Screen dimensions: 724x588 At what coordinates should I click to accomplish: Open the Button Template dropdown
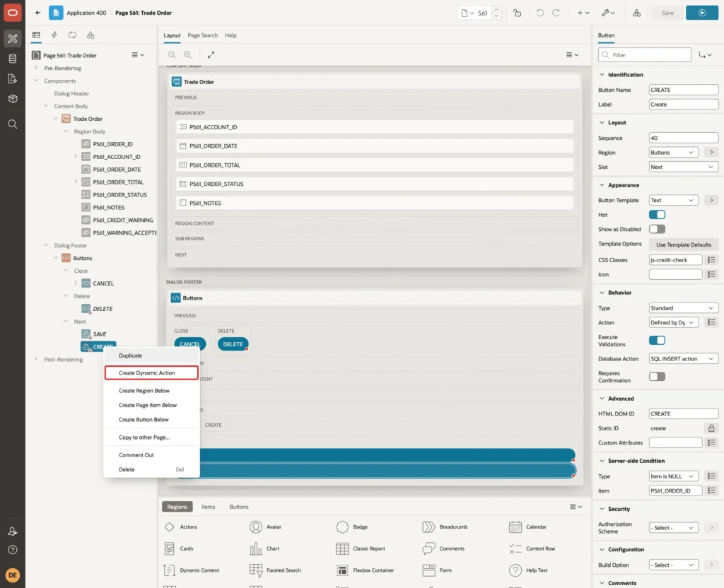coord(674,200)
